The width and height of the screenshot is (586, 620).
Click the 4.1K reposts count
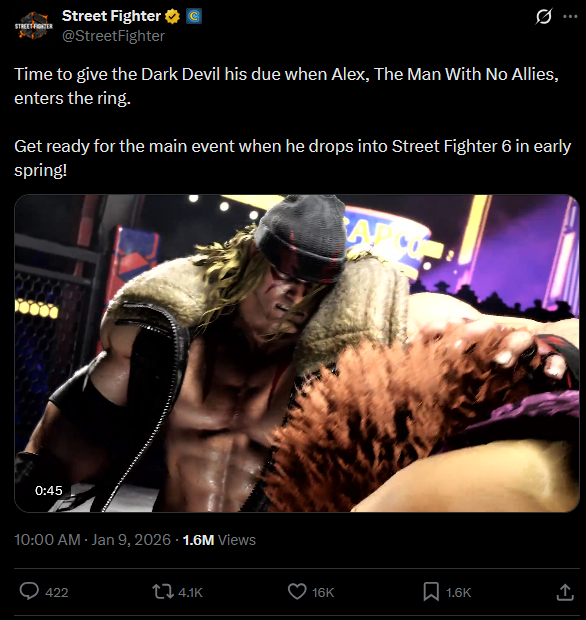[x=191, y=592]
